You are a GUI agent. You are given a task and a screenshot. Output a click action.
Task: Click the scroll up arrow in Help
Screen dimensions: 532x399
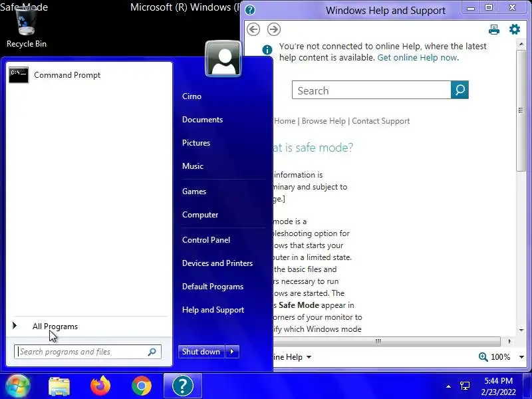pyautogui.click(x=521, y=44)
